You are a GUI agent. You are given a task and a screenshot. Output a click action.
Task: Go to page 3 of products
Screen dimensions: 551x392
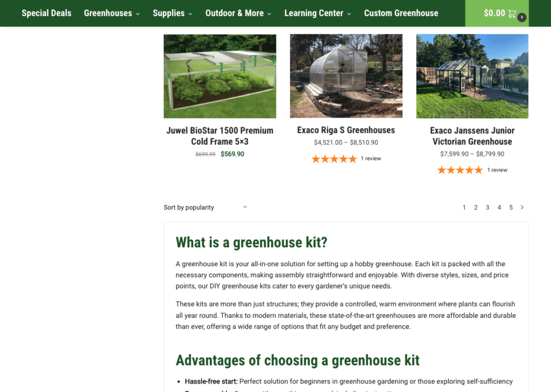click(488, 207)
